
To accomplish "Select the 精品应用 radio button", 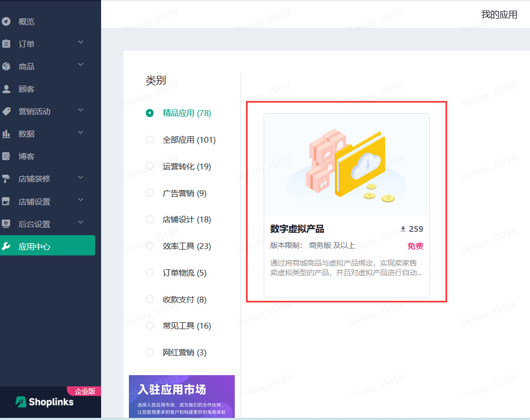I will click(150, 113).
